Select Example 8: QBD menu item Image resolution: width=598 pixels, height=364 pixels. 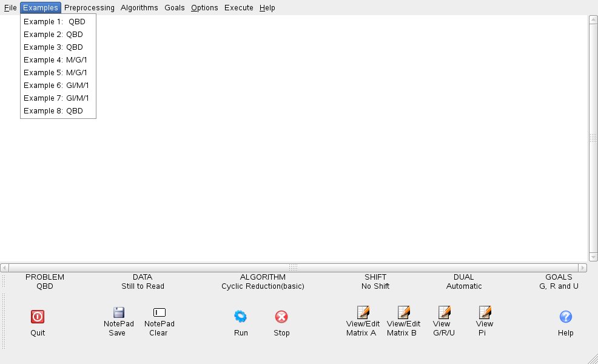click(x=53, y=111)
